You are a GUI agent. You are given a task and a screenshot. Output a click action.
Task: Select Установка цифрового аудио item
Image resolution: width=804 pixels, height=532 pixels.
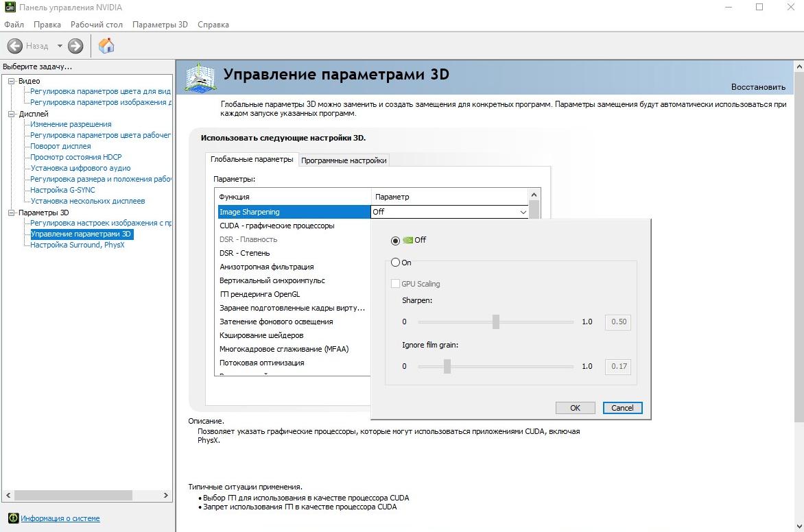tap(80, 168)
